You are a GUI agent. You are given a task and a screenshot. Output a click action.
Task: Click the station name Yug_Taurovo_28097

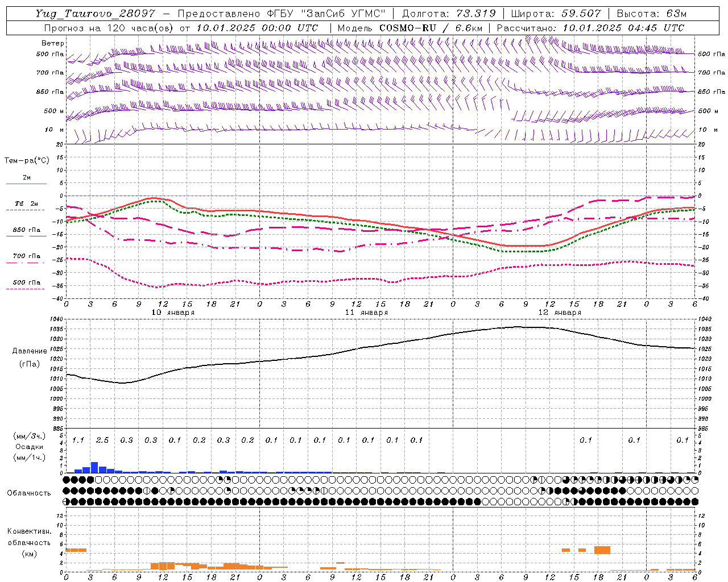(95, 14)
